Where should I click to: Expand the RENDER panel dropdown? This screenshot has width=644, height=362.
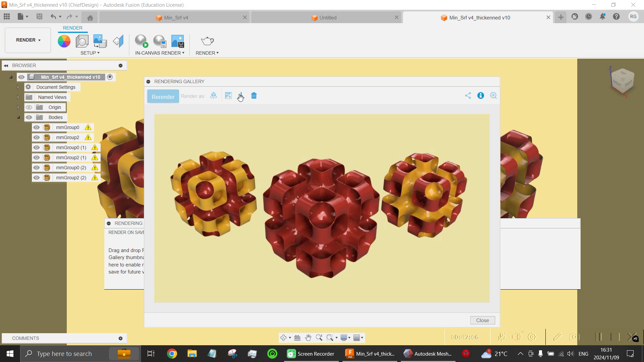(207, 53)
